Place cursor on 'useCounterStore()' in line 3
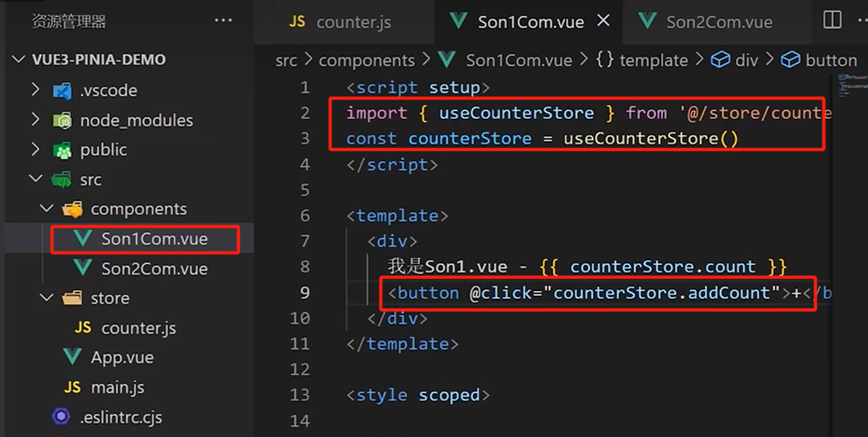 (x=651, y=139)
